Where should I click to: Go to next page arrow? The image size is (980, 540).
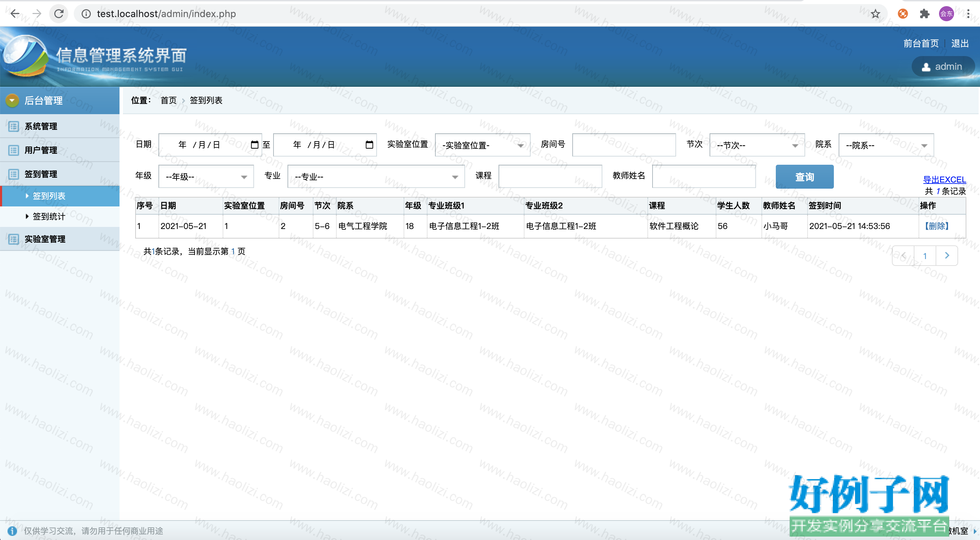click(947, 256)
